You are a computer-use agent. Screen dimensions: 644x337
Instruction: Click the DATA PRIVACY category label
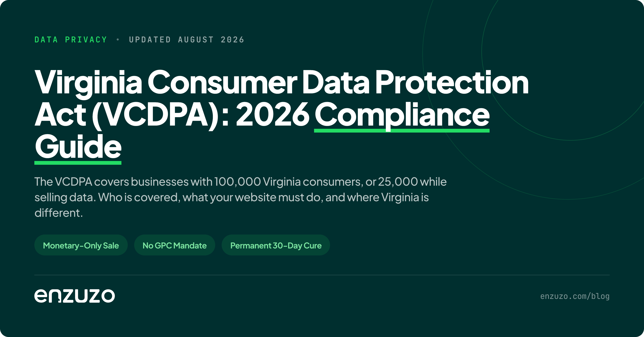(71, 40)
